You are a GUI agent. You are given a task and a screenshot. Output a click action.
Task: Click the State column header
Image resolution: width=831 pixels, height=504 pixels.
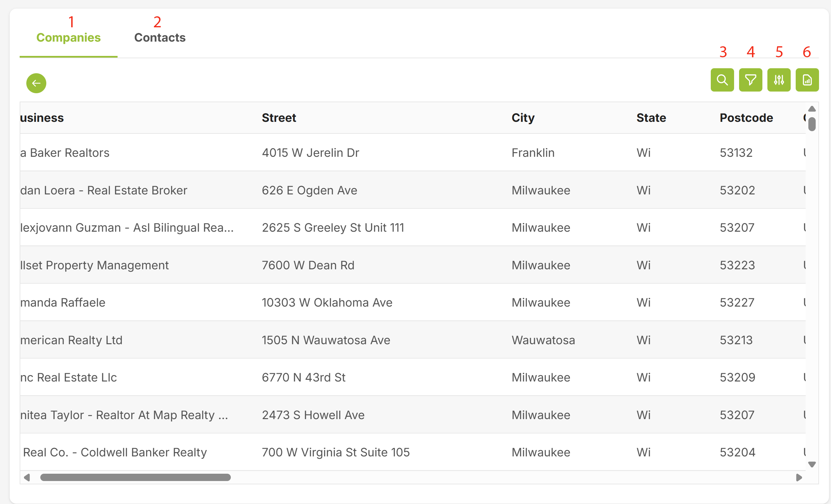(x=651, y=118)
